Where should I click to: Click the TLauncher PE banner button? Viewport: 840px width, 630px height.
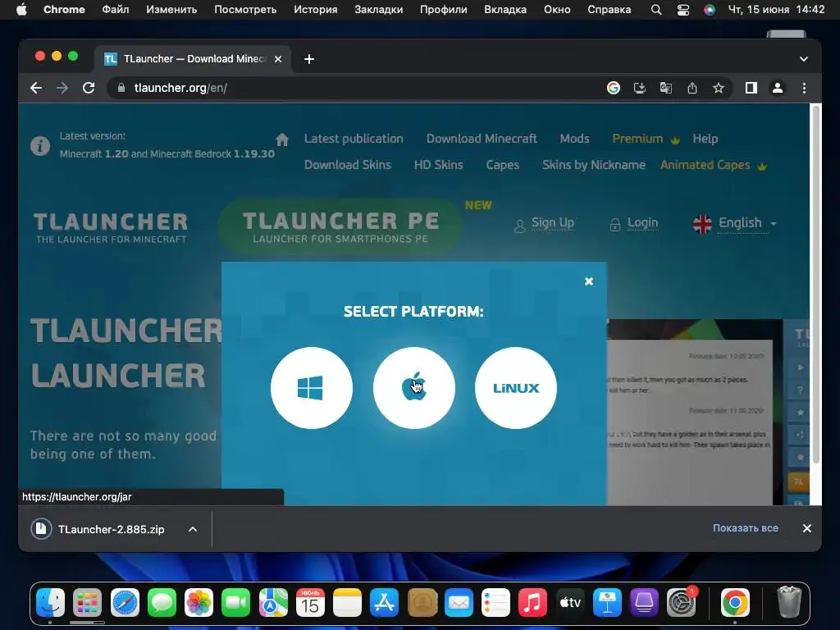pos(340,226)
